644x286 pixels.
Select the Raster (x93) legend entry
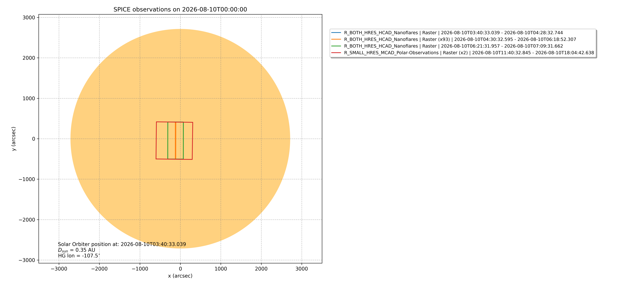click(460, 39)
